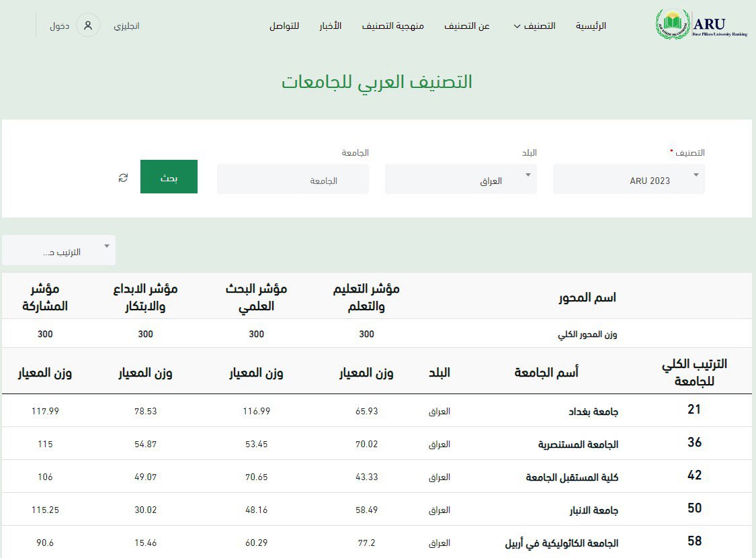Screen dimensions: 756x558
Task: Click the الترتيب الكلي للجامعة column header
Action: [x=694, y=372]
